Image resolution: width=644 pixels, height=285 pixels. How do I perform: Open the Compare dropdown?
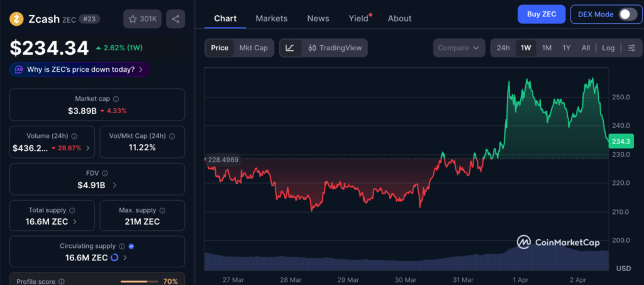[459, 48]
